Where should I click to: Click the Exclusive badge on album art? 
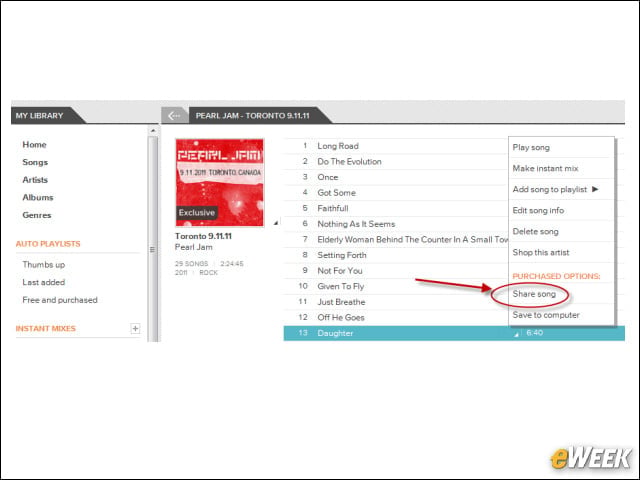tap(196, 213)
